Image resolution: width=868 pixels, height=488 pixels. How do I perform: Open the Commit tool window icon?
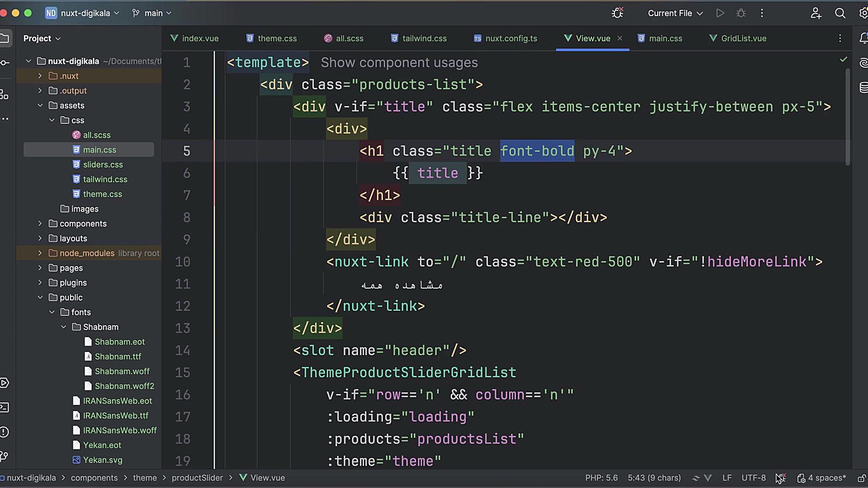pos(5,62)
